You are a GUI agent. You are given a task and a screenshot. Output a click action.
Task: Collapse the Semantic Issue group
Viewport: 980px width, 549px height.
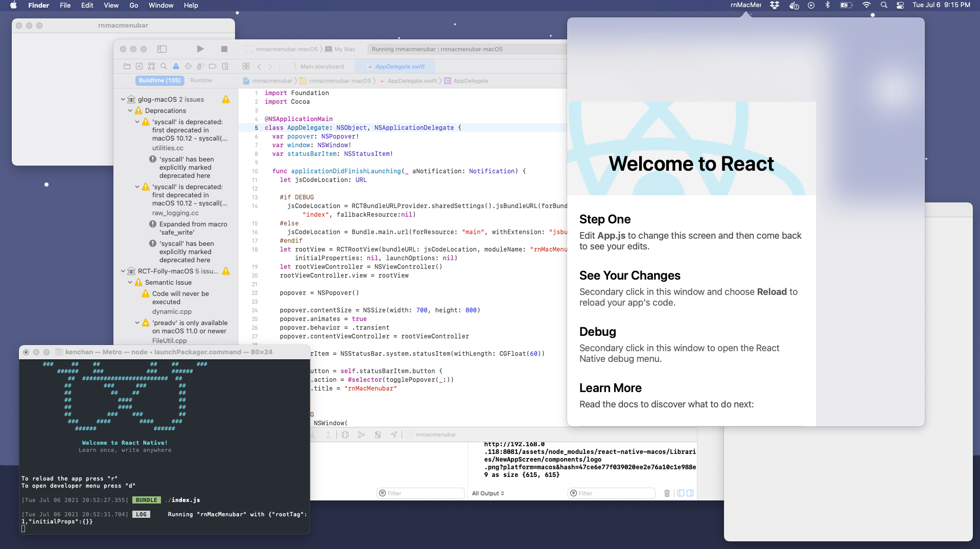[x=130, y=282]
